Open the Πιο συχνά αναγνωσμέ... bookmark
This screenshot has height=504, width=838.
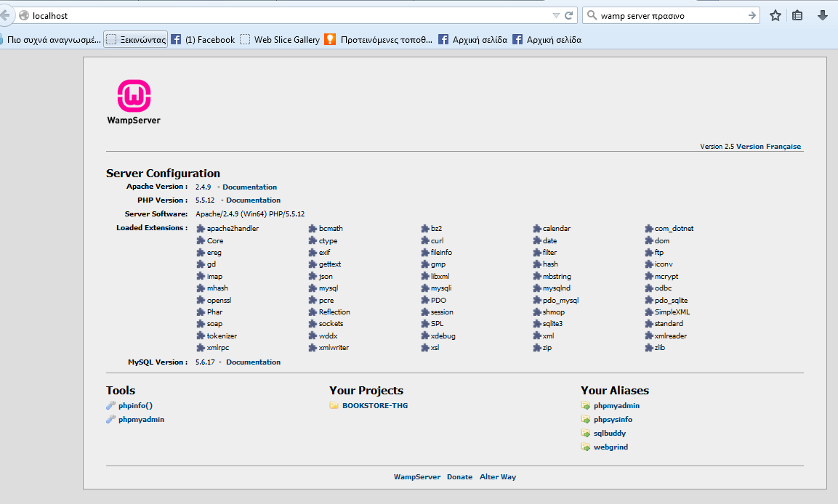(51, 39)
